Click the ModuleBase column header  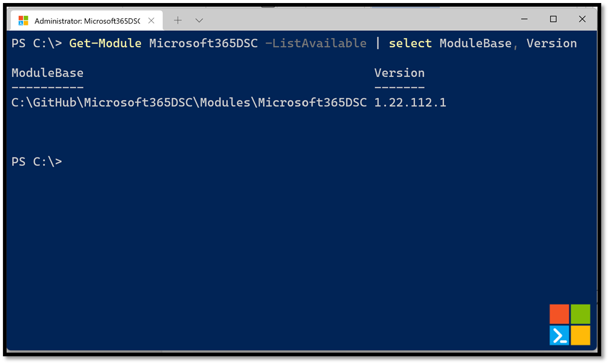47,73
